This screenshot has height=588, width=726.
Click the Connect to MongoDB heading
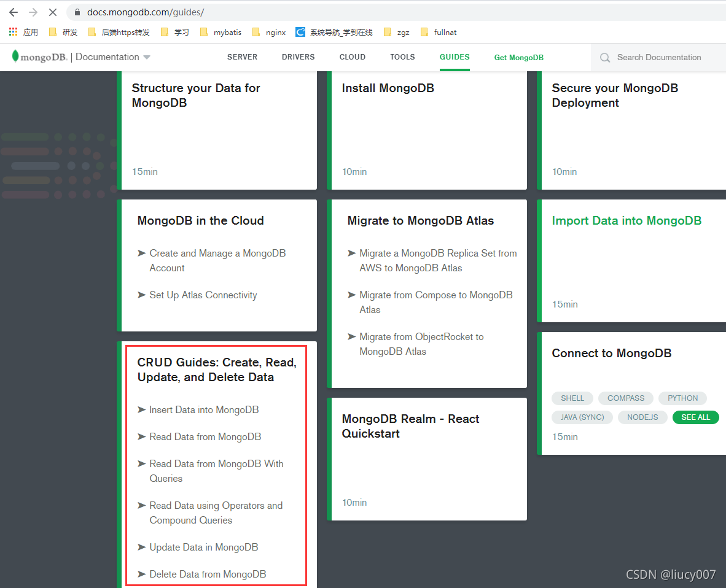612,353
